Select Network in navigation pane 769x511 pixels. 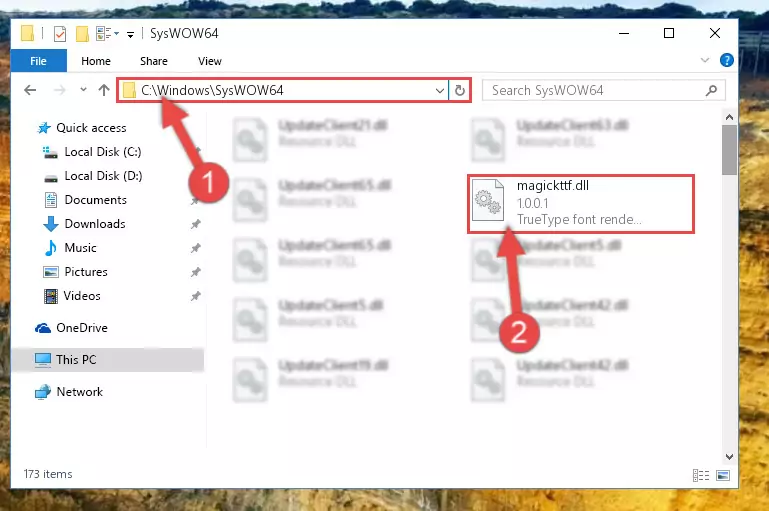coord(79,392)
